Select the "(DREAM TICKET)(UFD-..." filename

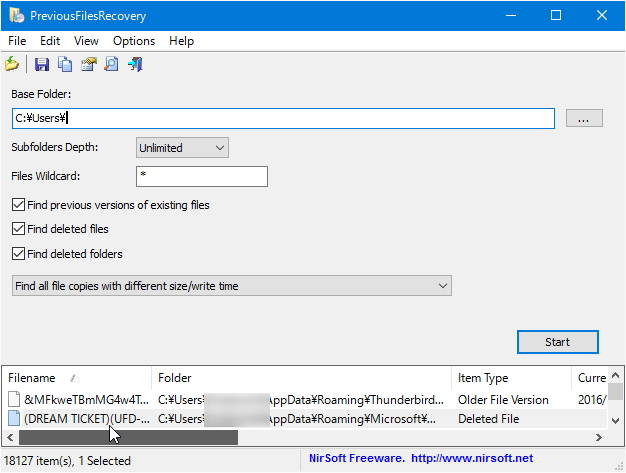pyautogui.click(x=87, y=419)
